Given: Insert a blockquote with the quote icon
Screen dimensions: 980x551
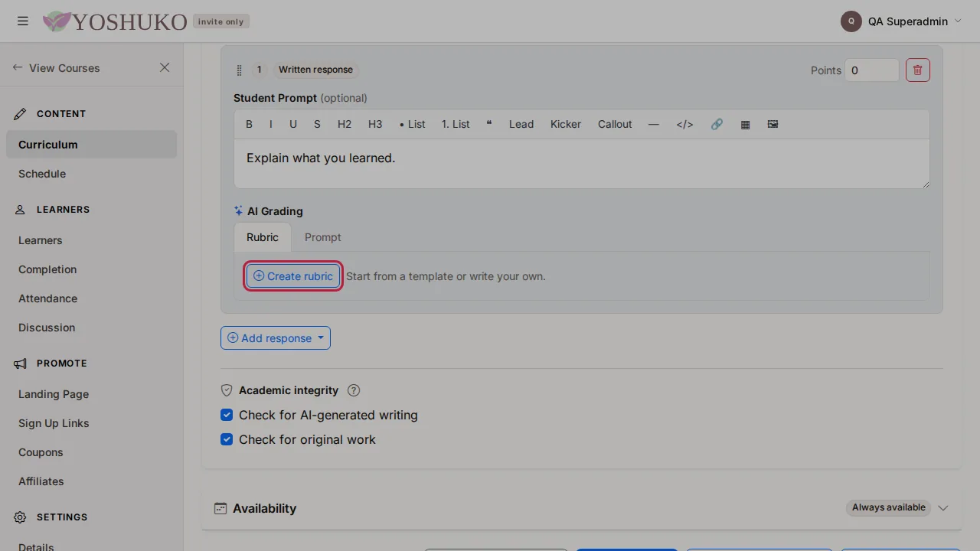Looking at the screenshot, I should tap(489, 124).
